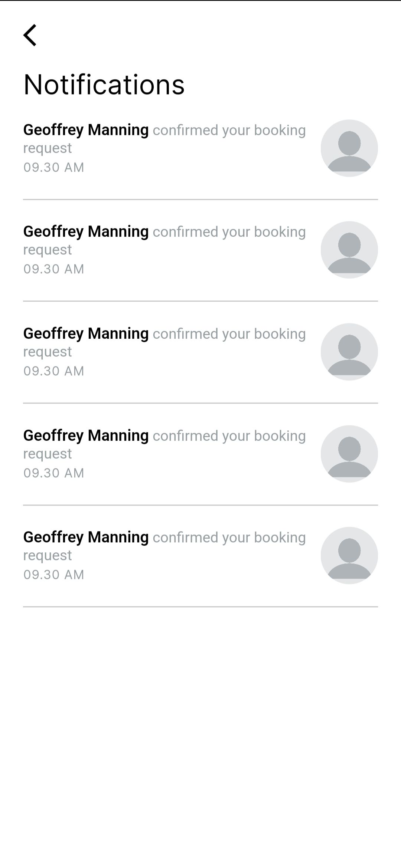Click the third notification's 09.30 AM timestamp
Image resolution: width=401 pixels, height=868 pixels.
pos(54,371)
